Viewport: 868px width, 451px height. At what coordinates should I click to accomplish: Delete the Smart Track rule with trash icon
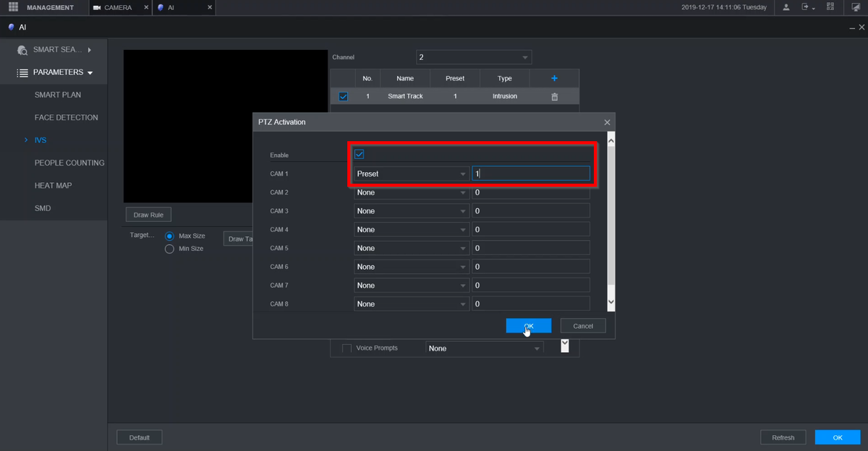tap(554, 96)
